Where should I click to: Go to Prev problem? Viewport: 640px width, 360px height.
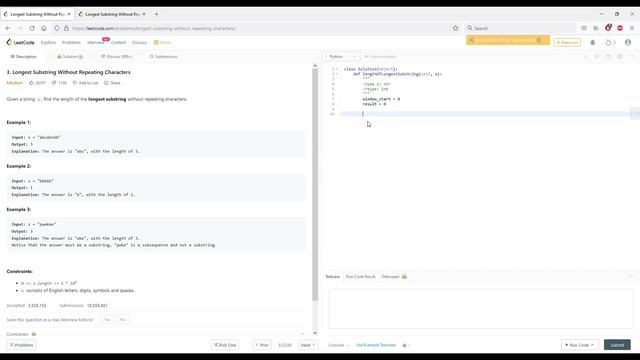pyautogui.click(x=262, y=345)
